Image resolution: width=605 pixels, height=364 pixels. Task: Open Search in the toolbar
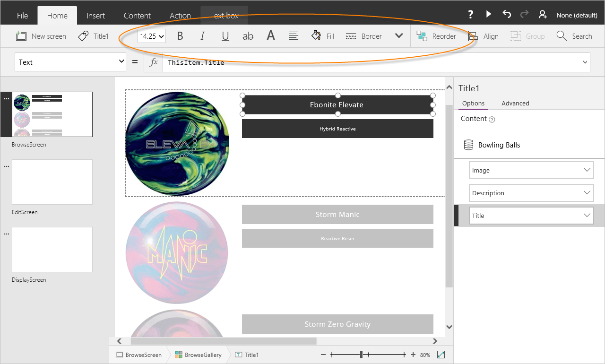pyautogui.click(x=575, y=35)
